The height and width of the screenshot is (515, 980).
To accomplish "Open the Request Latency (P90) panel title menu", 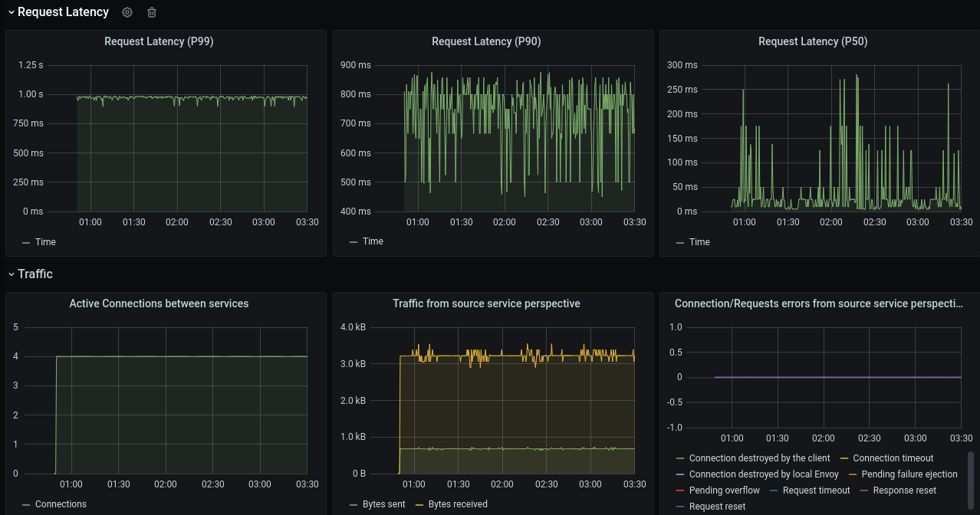I will [486, 41].
